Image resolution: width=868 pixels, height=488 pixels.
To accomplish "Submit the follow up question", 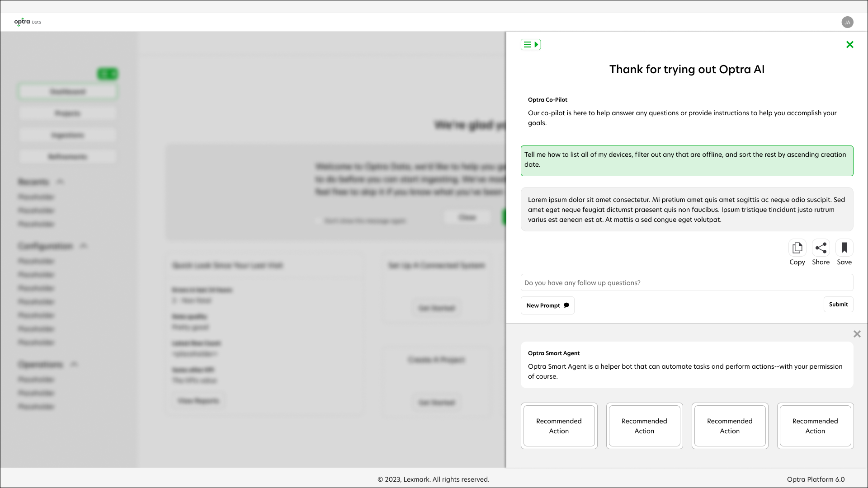I will [x=838, y=305].
